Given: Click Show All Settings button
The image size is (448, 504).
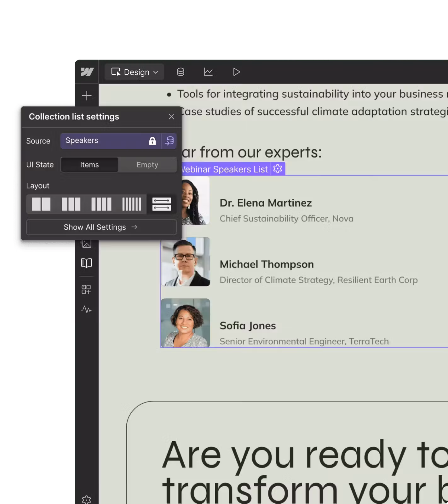Looking at the screenshot, I should click(x=101, y=227).
